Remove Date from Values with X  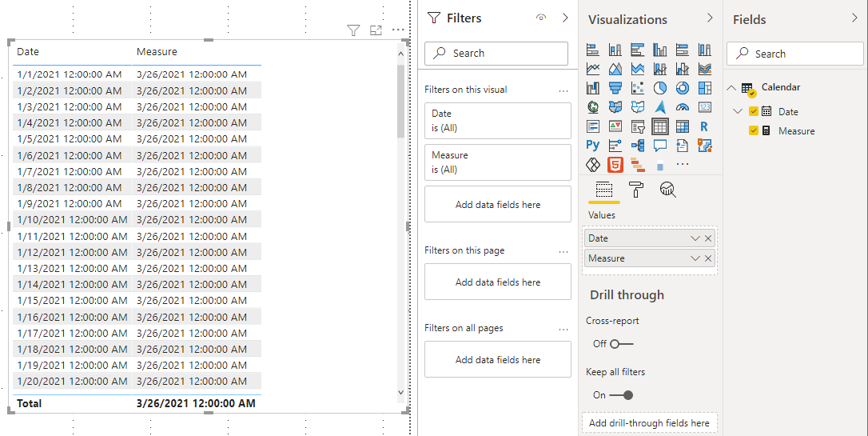708,238
